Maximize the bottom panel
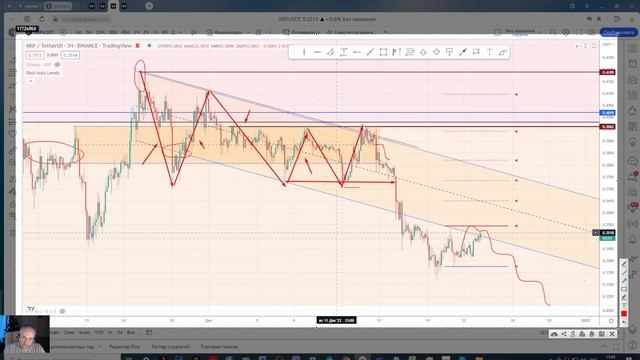 click(616, 347)
